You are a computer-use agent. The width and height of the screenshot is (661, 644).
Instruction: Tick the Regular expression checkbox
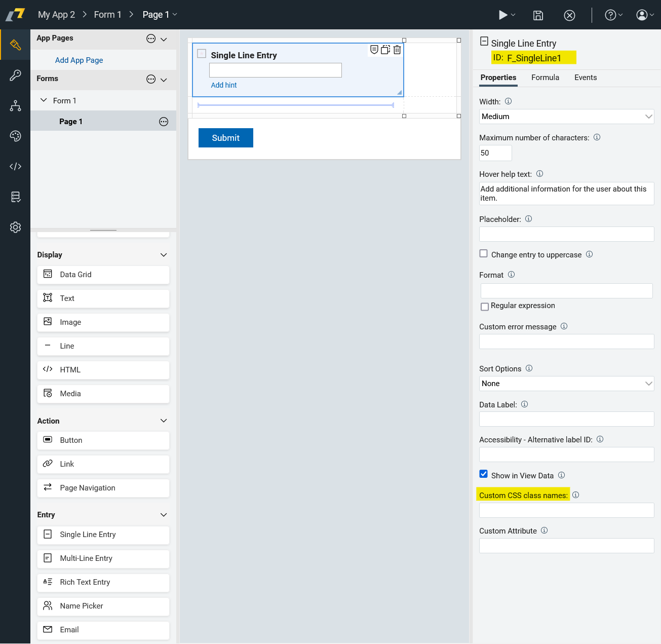pos(485,307)
